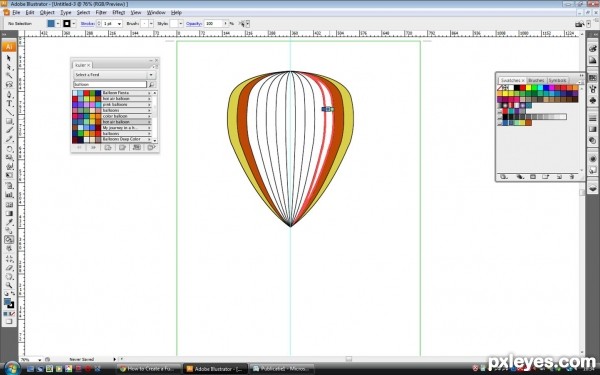The width and height of the screenshot is (600, 375).
Task: Select the My journey in a h... theme
Action: pos(112,127)
